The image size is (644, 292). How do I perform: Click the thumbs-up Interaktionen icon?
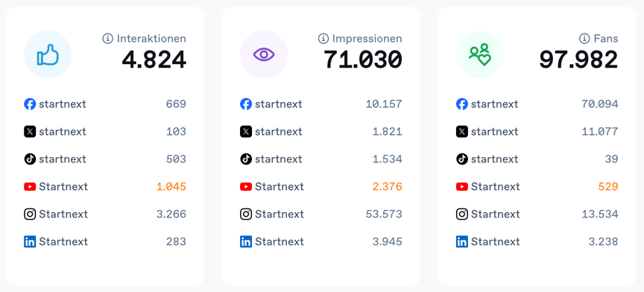[x=48, y=54]
